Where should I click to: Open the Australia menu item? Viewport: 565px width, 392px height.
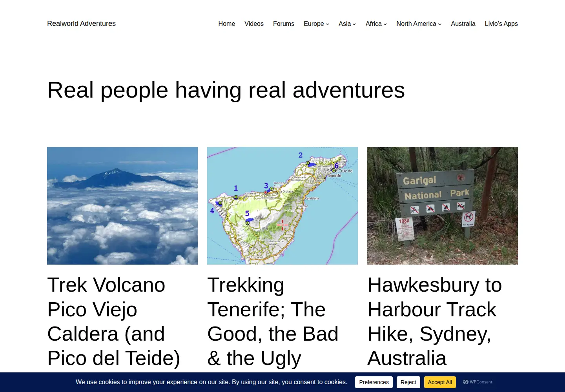point(463,24)
